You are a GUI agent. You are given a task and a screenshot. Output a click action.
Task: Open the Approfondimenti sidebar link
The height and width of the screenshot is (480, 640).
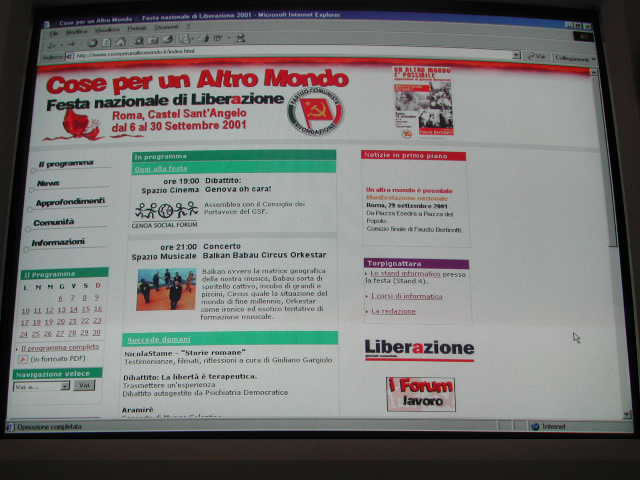coord(70,202)
